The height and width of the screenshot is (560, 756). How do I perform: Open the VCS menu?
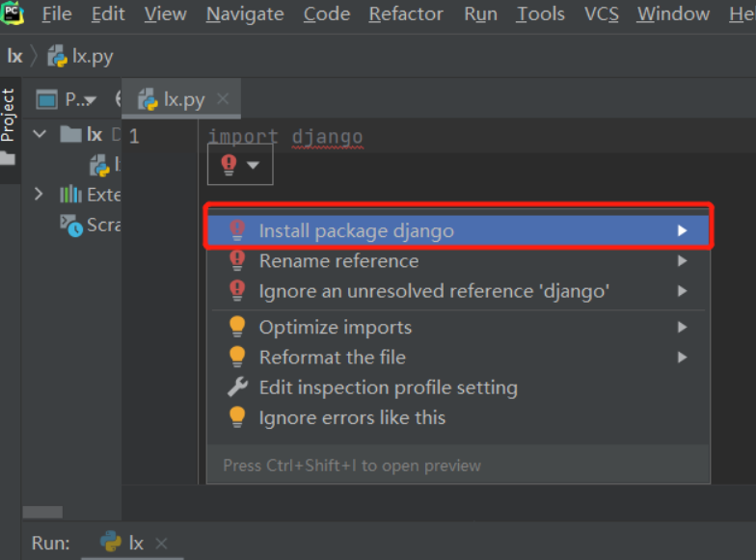pos(602,13)
